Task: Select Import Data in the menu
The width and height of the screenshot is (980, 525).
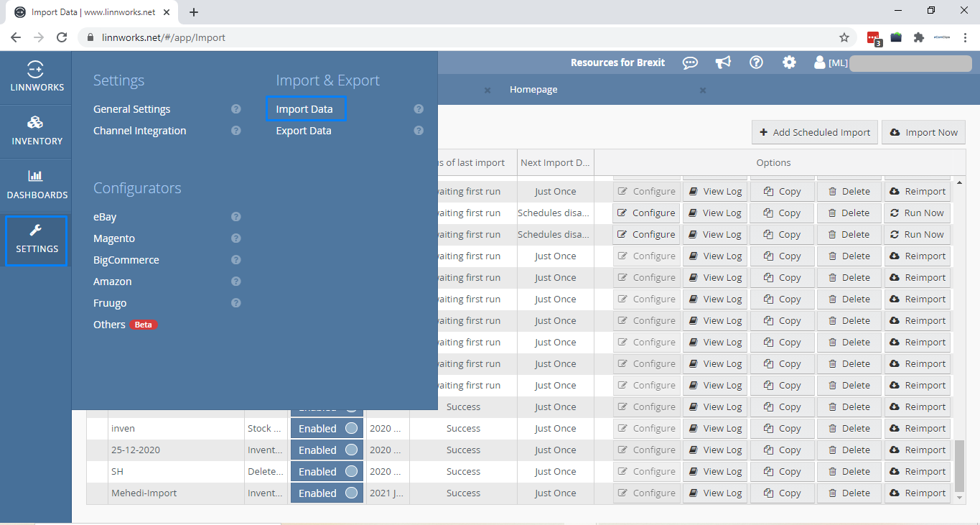Action: click(x=305, y=109)
